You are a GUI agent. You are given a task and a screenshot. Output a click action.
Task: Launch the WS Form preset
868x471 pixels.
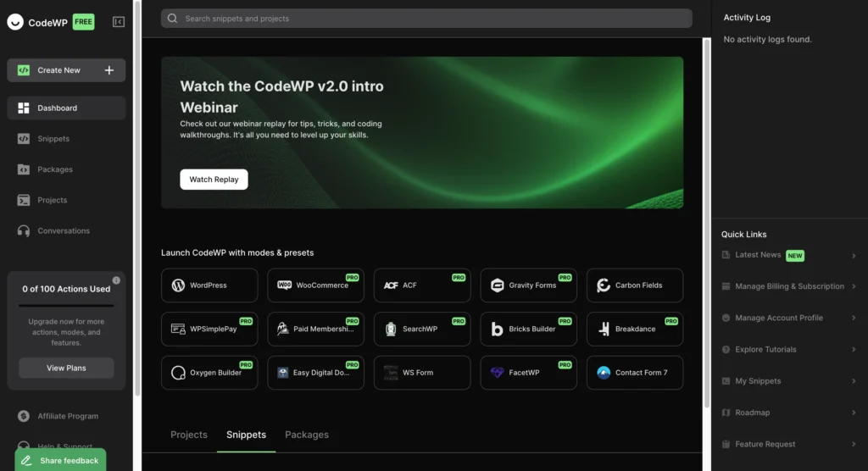422,373
